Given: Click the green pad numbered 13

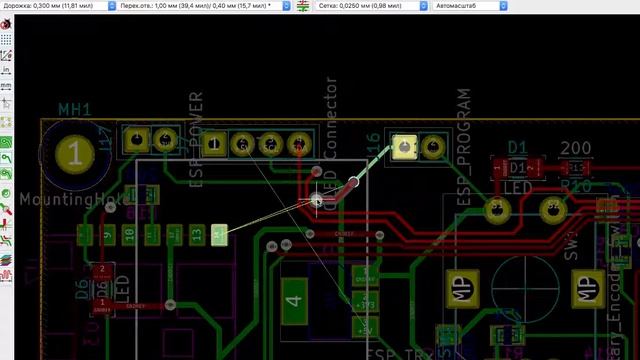Looking at the screenshot, I should 197,235.
